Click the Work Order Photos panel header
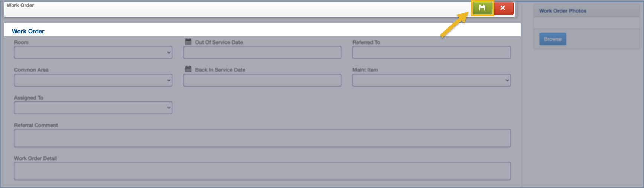Image resolution: width=644 pixels, height=188 pixels. [x=563, y=11]
